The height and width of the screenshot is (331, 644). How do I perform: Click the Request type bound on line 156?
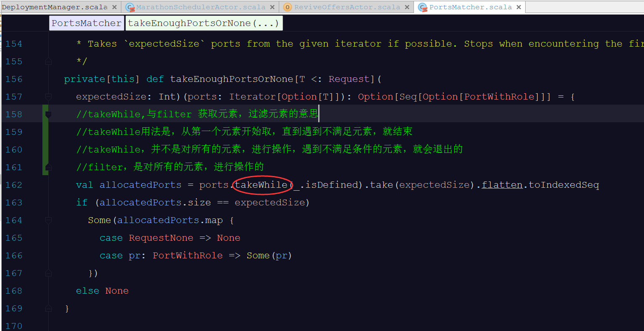click(x=349, y=79)
